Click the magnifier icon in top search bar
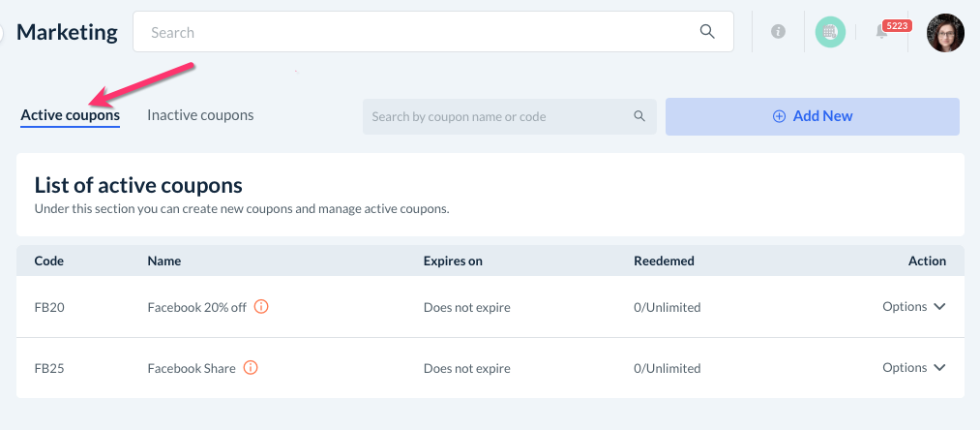 (x=707, y=32)
